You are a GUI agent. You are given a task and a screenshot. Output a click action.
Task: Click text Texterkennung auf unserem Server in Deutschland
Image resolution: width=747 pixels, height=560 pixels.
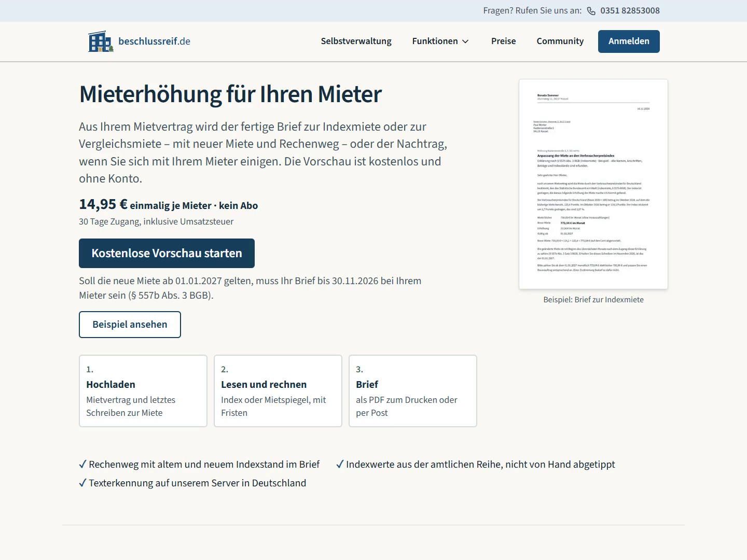pyautogui.click(x=197, y=483)
